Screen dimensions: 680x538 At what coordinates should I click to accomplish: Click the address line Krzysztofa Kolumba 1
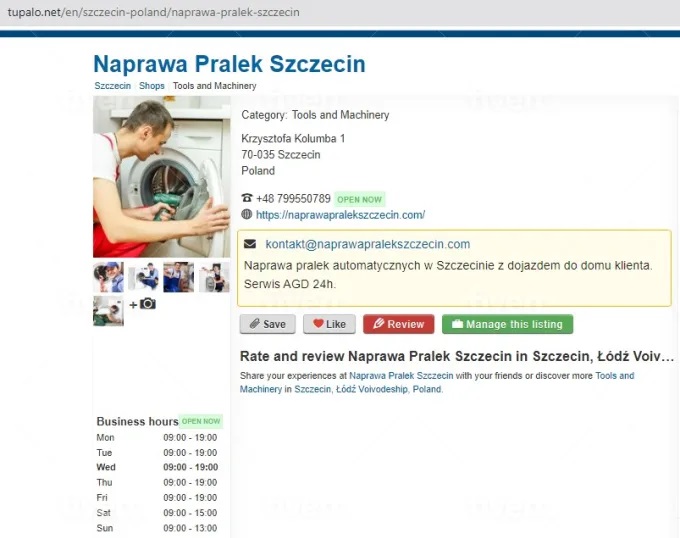click(293, 139)
